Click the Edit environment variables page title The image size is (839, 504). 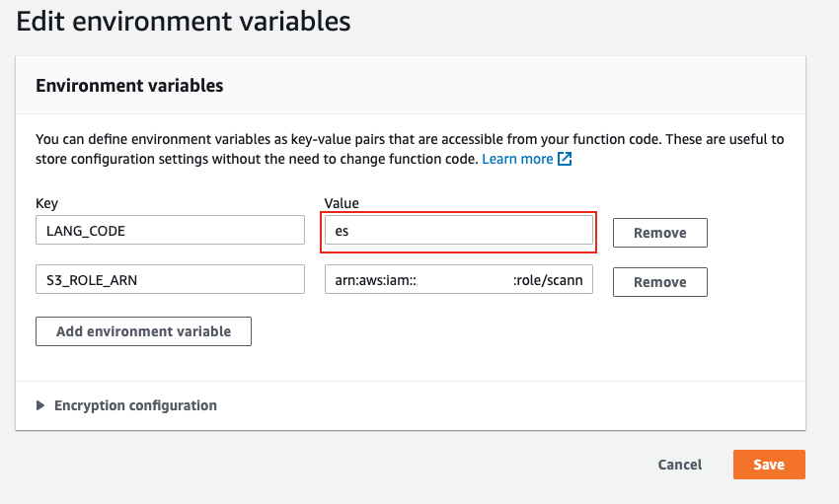(x=184, y=20)
